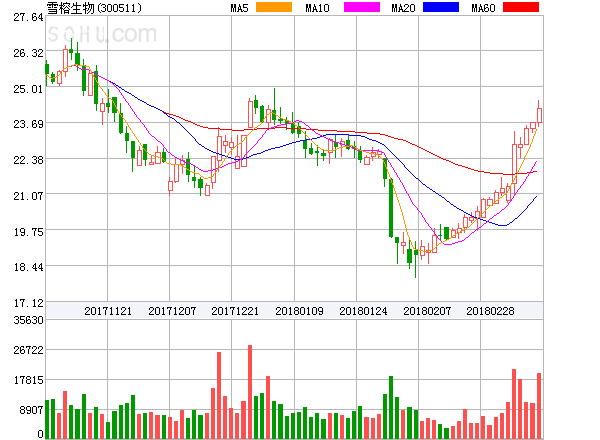
Task: Click the 21.07 price axis label
Action: [x=28, y=196]
